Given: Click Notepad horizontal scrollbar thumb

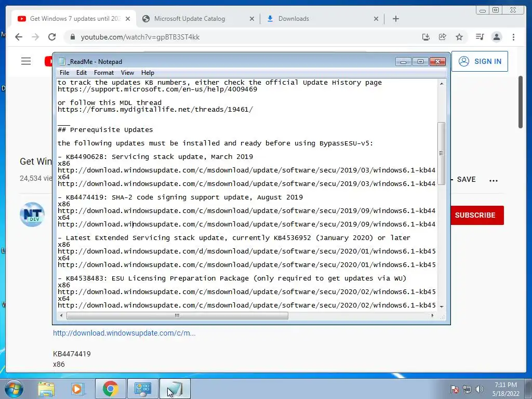Looking at the screenshot, I should tap(177, 315).
